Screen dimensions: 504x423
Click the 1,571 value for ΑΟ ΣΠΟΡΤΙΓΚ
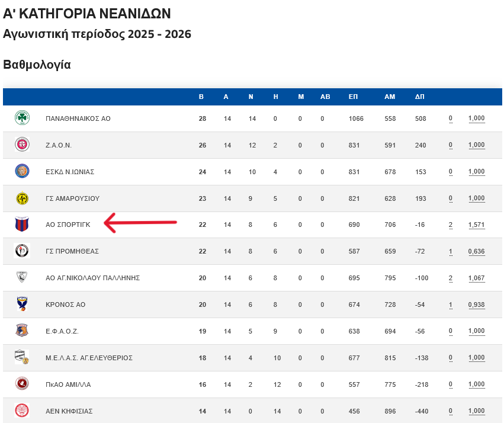point(476,225)
